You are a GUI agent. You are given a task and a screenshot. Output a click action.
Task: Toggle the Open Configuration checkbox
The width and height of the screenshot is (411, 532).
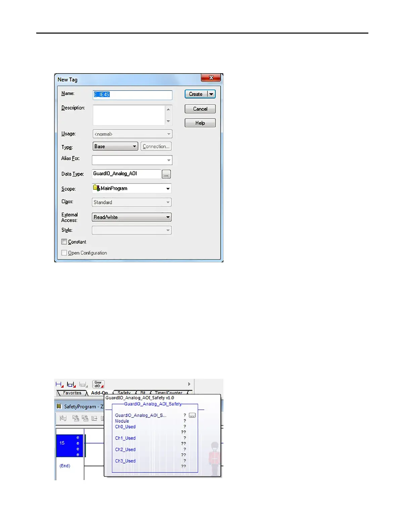(x=64, y=253)
